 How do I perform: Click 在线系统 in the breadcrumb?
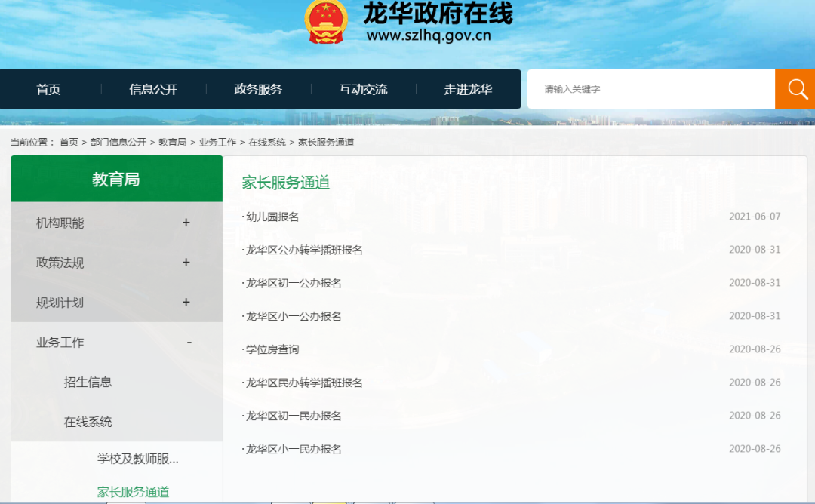coord(267,143)
